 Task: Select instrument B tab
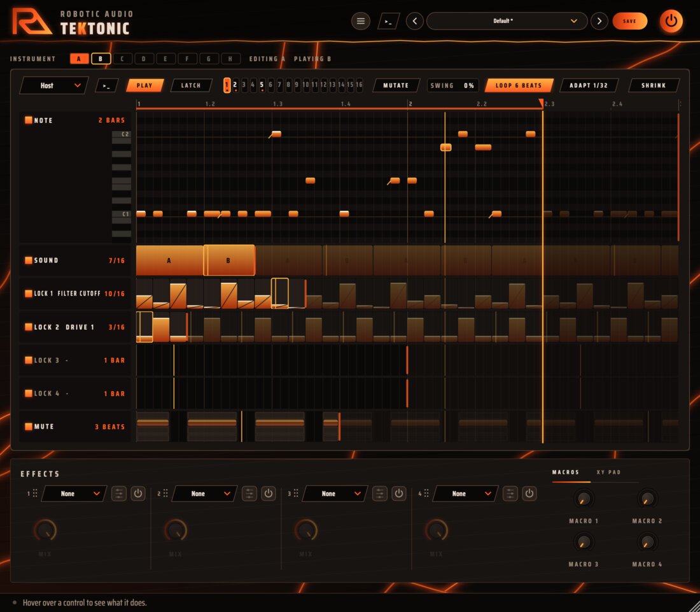tap(101, 59)
